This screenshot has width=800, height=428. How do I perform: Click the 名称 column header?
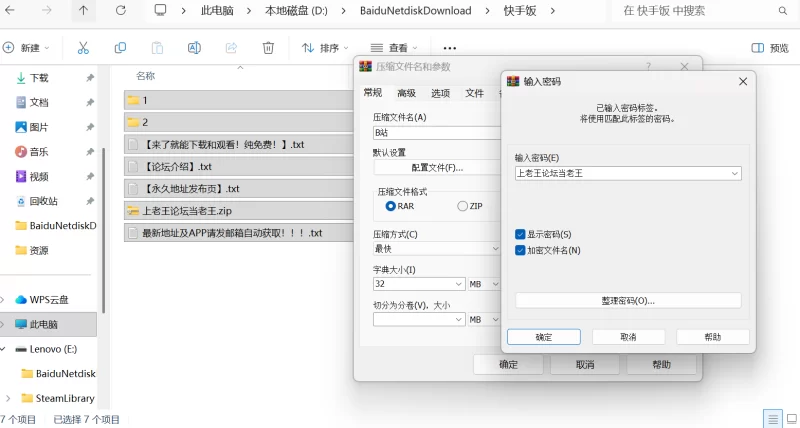(145, 76)
